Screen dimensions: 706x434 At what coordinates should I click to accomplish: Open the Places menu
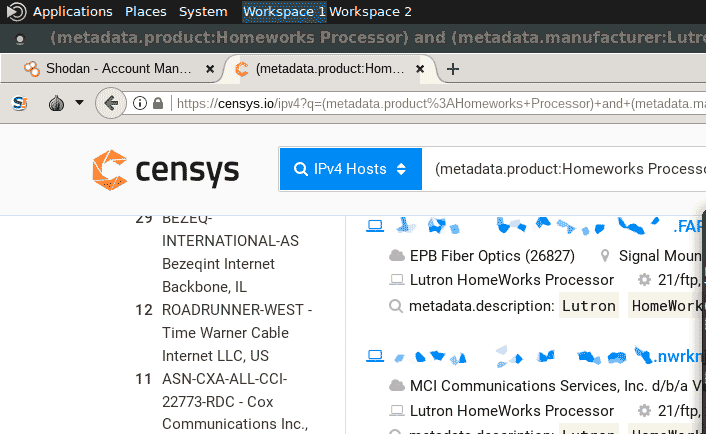click(146, 11)
